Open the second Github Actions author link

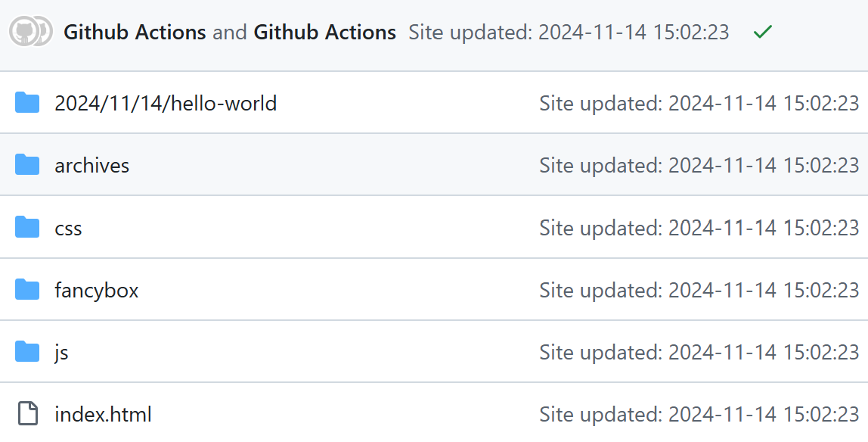[x=324, y=32]
